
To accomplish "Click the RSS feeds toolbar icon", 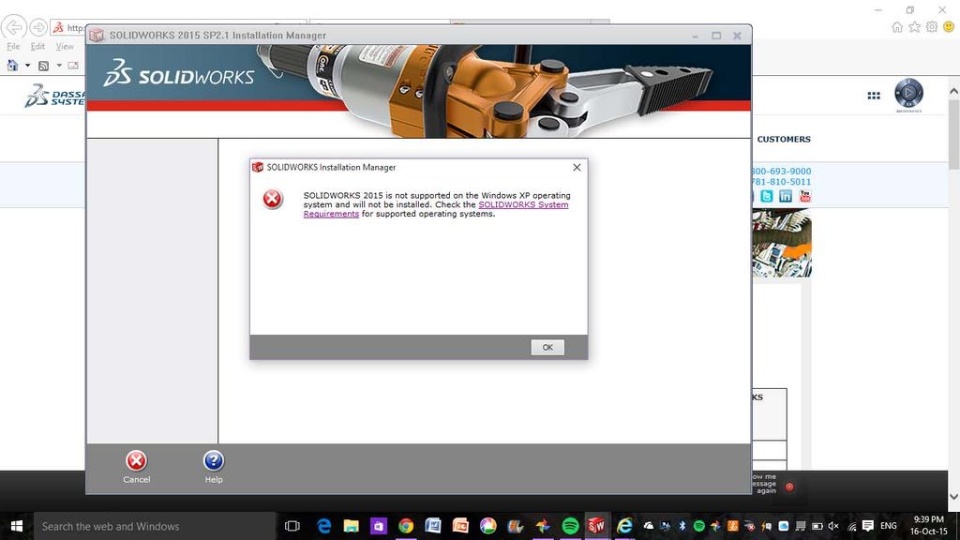I will [x=43, y=66].
